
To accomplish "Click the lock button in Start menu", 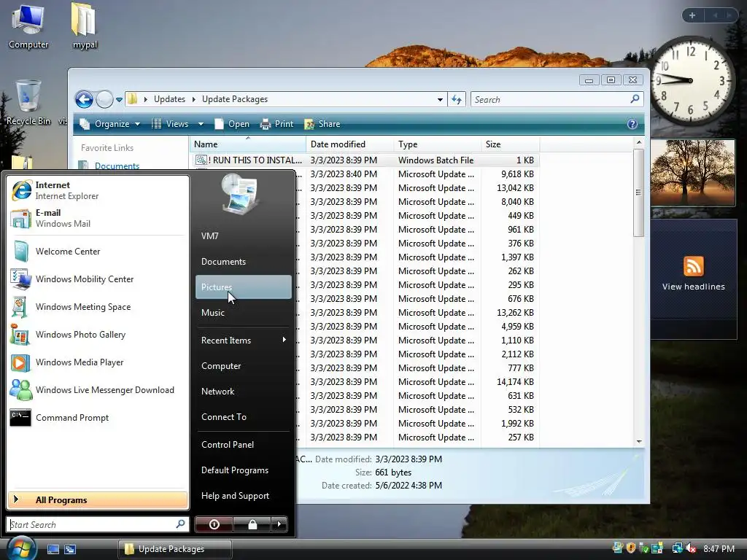I will pos(252,524).
